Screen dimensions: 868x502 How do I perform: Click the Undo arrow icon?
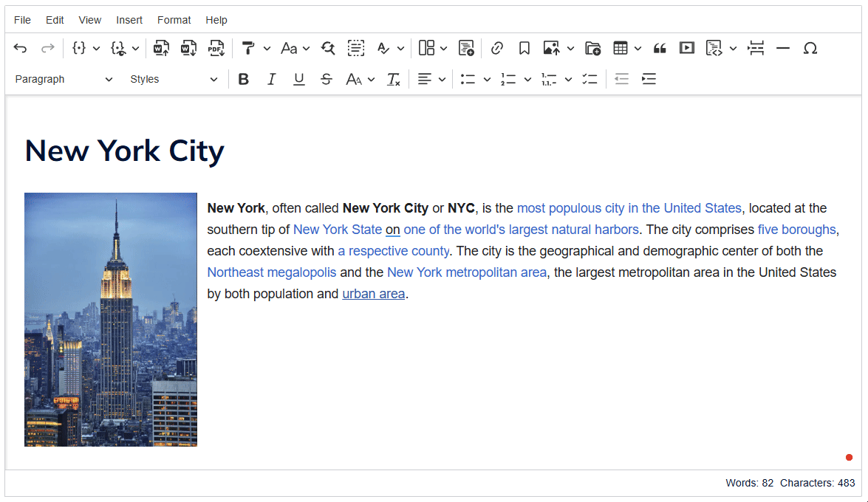21,49
